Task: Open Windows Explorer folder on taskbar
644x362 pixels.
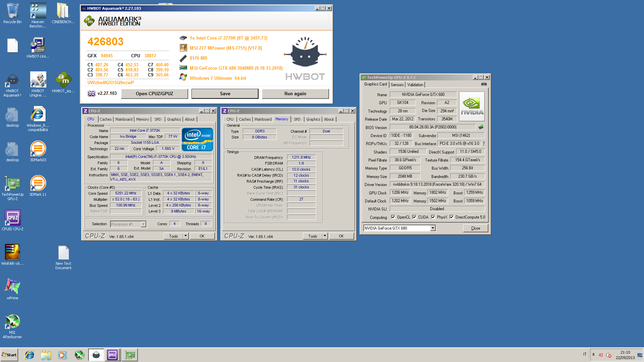Action: click(x=46, y=355)
